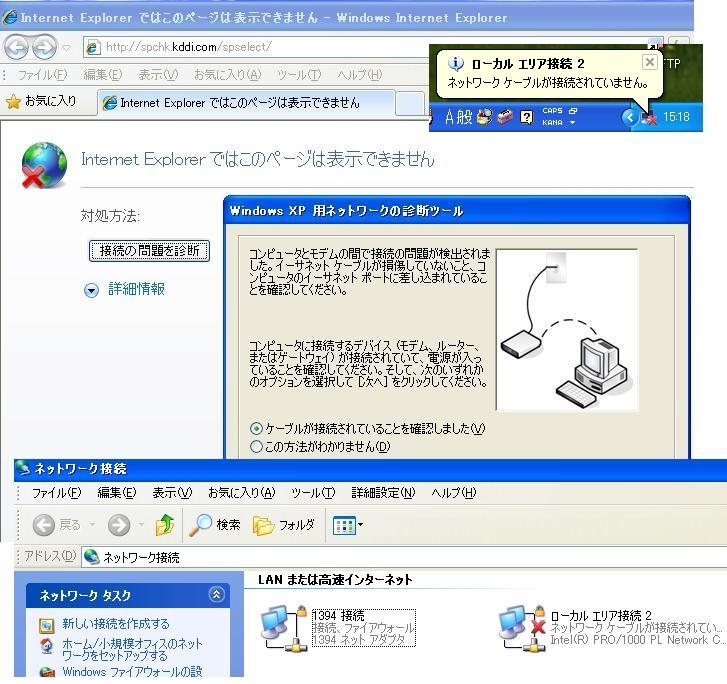This screenshot has width=727, height=684.
Task: Open the forward history dropdown arrow
Action: coord(141,525)
